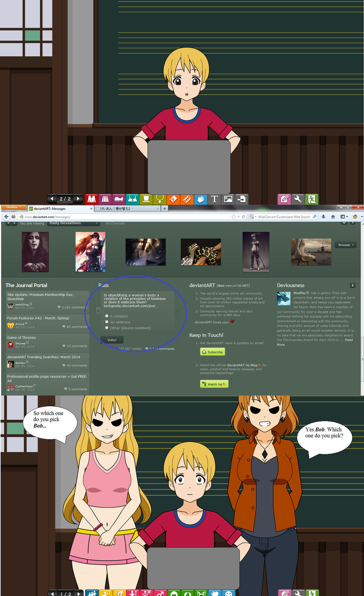Open the necklace accessories icon

point(160,199)
